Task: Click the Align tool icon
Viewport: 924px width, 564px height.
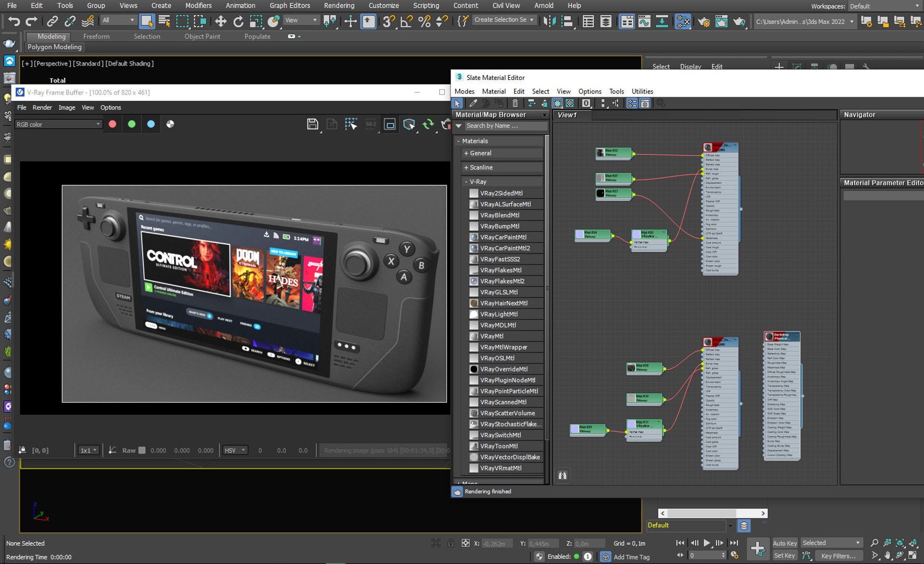Action: tap(567, 21)
